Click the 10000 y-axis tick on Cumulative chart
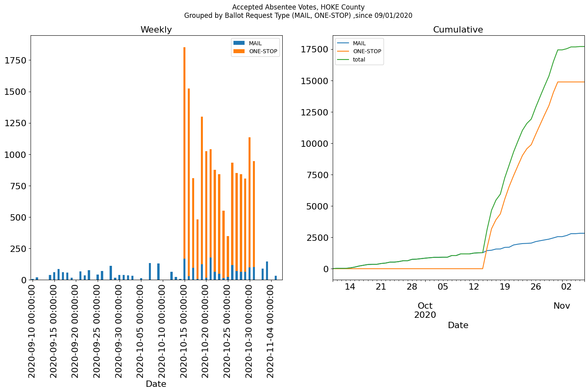Viewport: 588px width, 392px height. pos(315,143)
